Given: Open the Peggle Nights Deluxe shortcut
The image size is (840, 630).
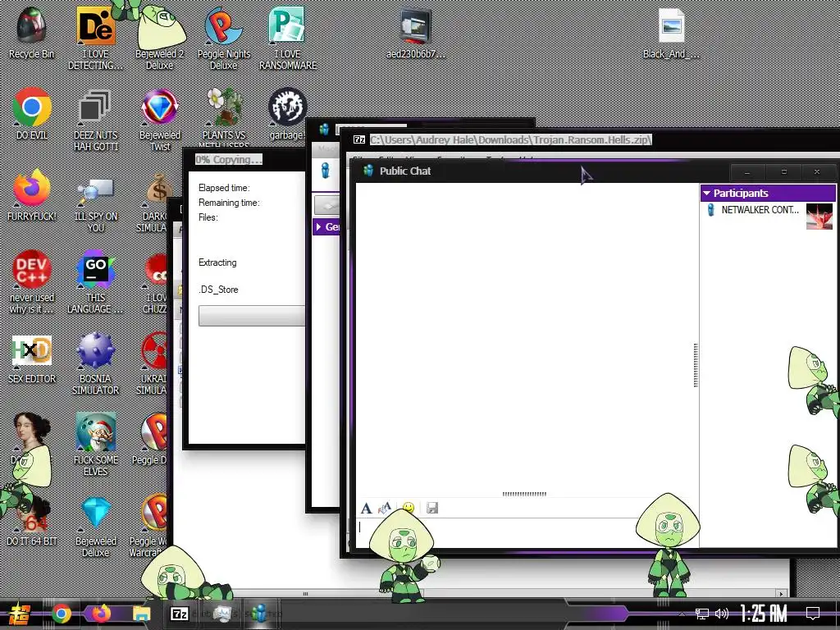Looking at the screenshot, I should pos(223,39).
